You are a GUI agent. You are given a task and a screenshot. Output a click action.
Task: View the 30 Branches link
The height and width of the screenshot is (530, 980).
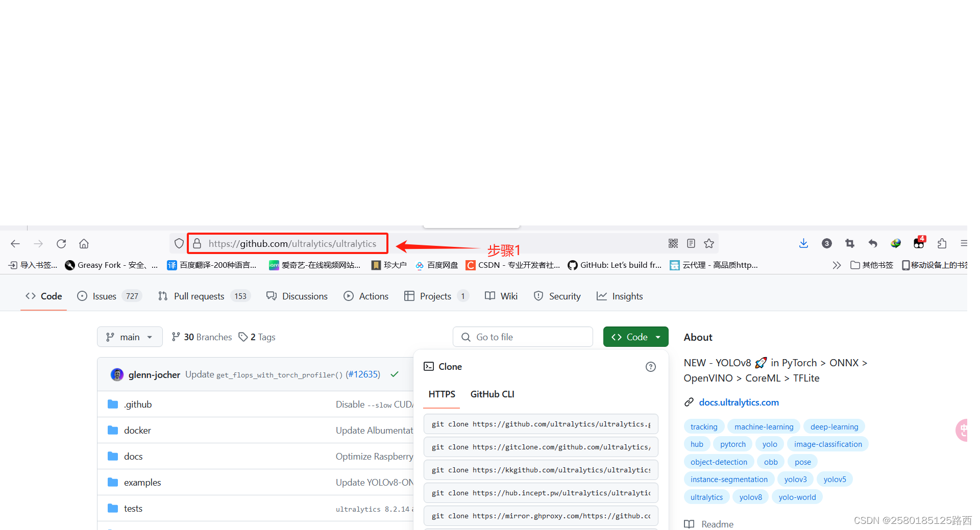coord(202,337)
